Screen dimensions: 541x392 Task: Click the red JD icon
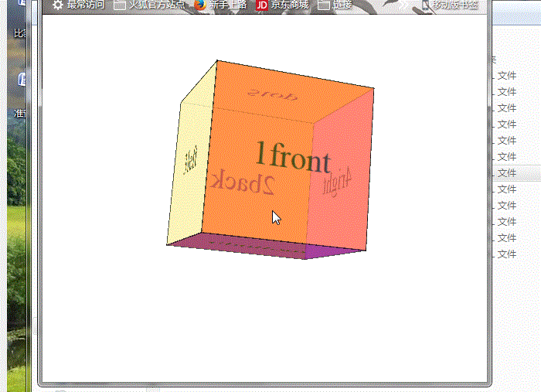262,5
